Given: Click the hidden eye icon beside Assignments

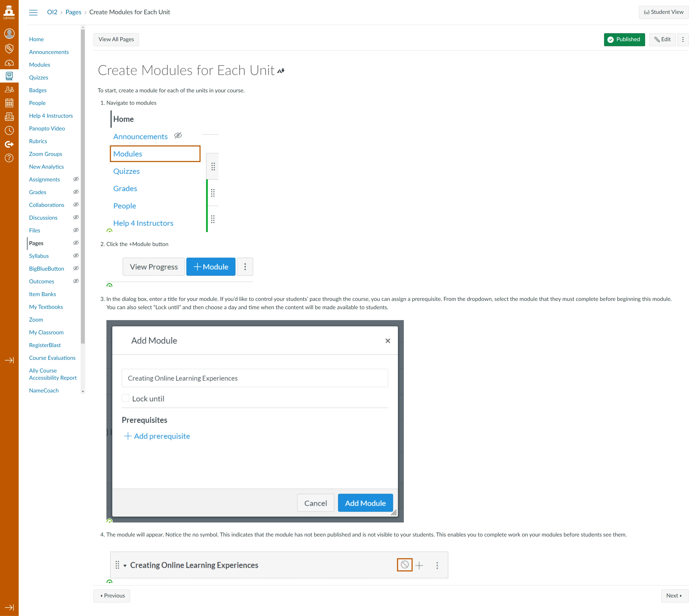Looking at the screenshot, I should point(76,179).
